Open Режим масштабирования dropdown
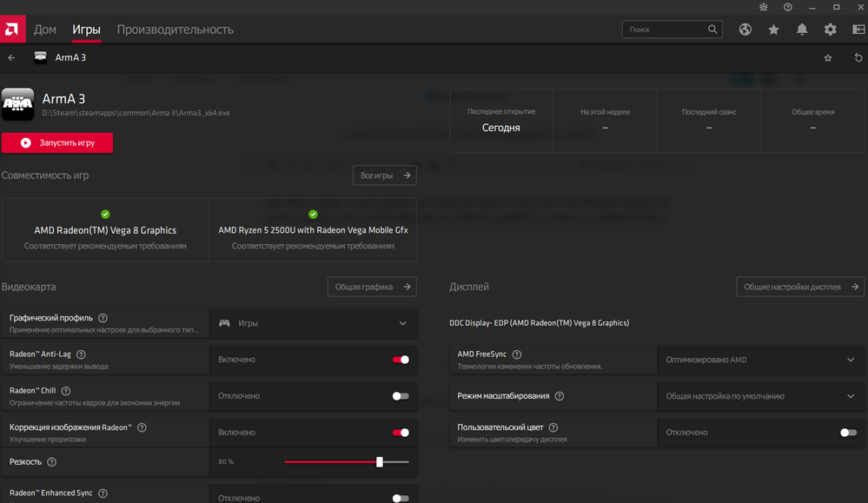The width and height of the screenshot is (868, 503). point(760,396)
